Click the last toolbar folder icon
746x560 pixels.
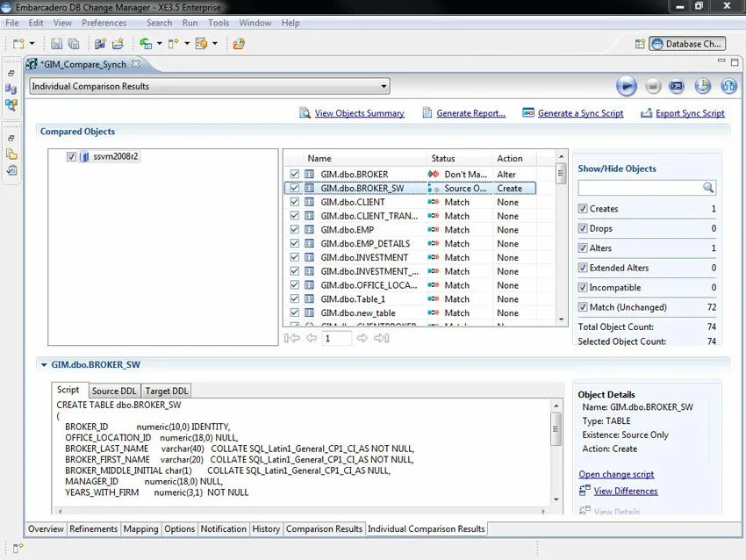click(x=239, y=44)
